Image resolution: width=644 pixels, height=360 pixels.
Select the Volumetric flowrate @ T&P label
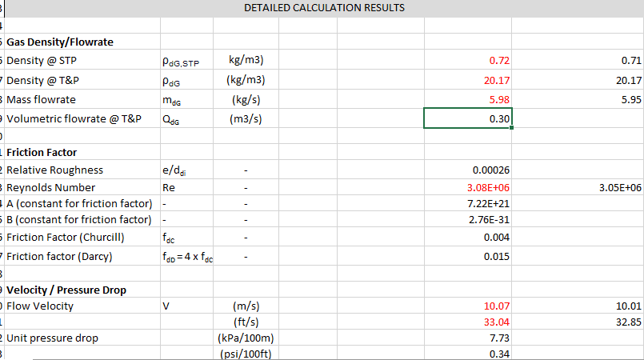click(74, 119)
